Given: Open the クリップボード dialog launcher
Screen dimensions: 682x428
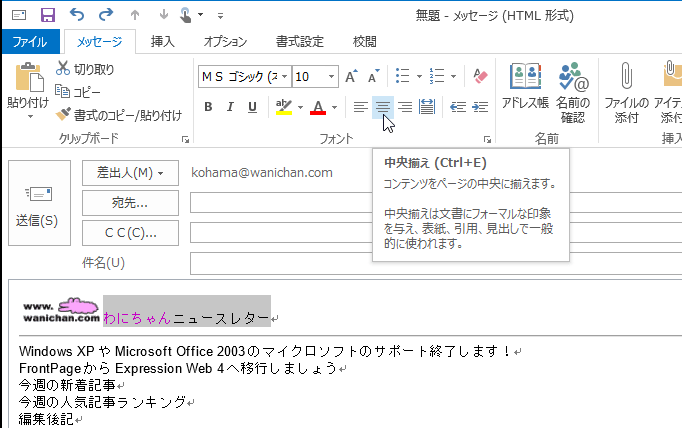Looking at the screenshot, I should tap(186, 139).
